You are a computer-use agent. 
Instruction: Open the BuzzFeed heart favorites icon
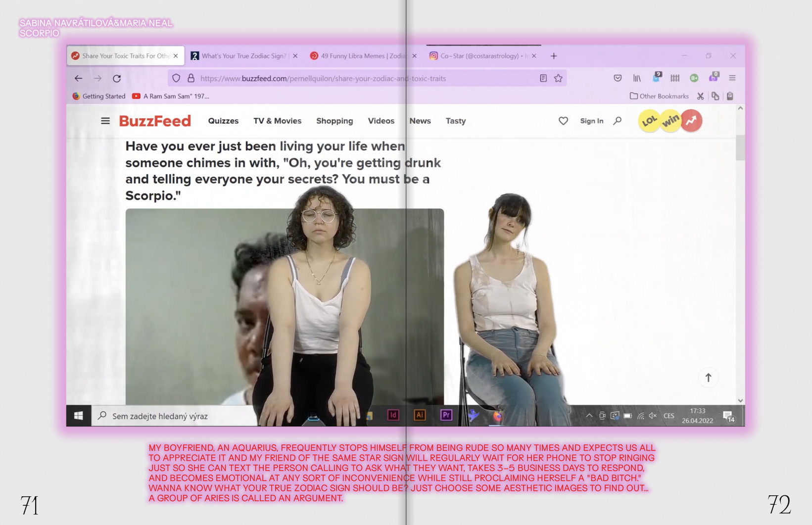point(563,121)
